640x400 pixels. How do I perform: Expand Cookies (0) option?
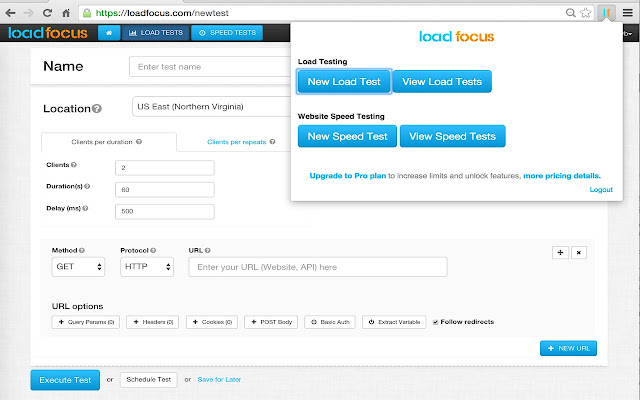point(212,322)
